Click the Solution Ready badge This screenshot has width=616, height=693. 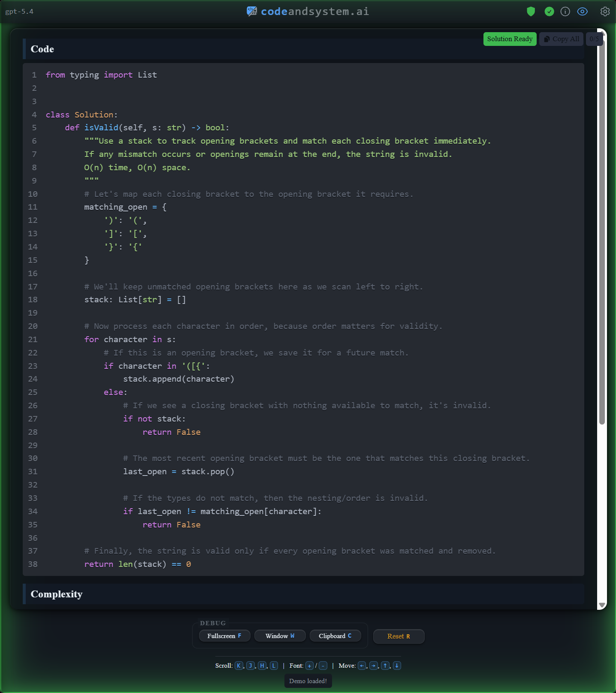(510, 39)
